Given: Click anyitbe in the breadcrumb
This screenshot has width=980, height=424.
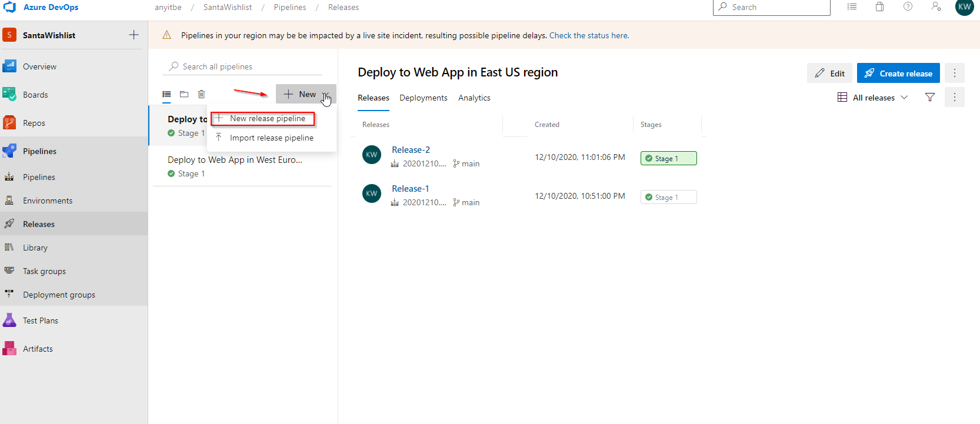Looking at the screenshot, I should 168,7.
